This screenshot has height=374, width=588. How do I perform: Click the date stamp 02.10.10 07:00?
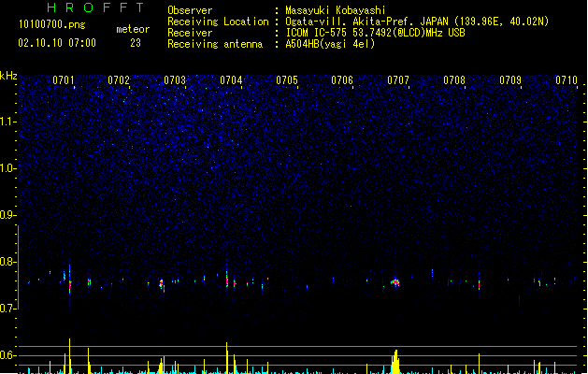tap(57, 43)
